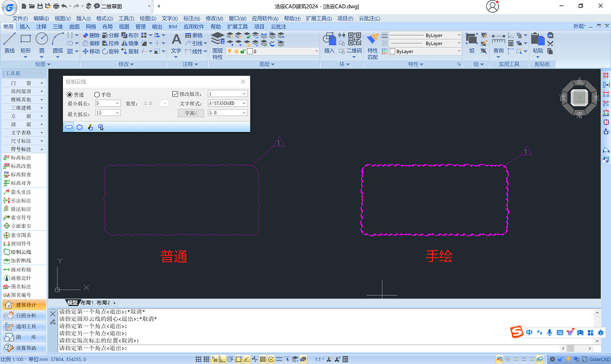Open the 标注(N) menu
Image resolution: width=611 pixels, height=364 pixels.
click(x=191, y=18)
